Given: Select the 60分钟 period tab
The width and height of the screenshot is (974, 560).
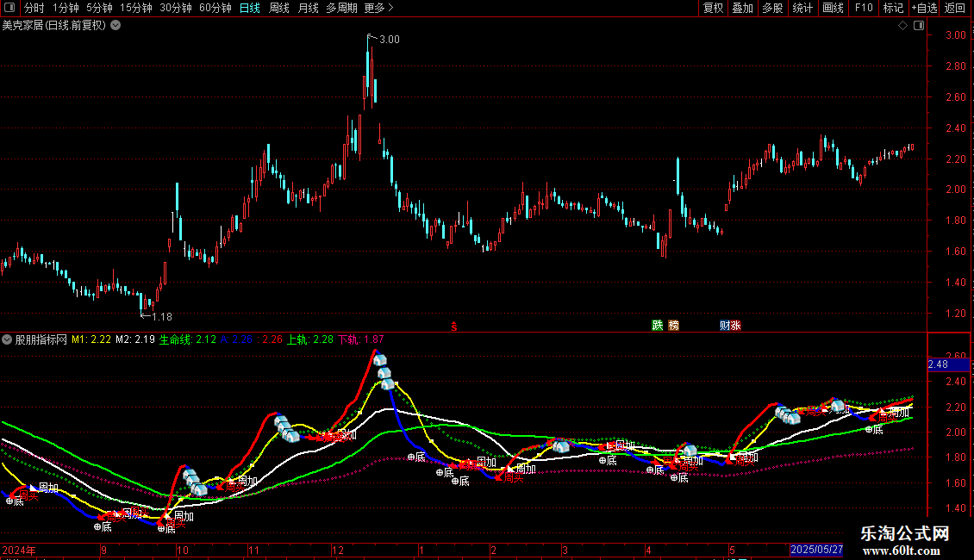Looking at the screenshot, I should [x=215, y=8].
